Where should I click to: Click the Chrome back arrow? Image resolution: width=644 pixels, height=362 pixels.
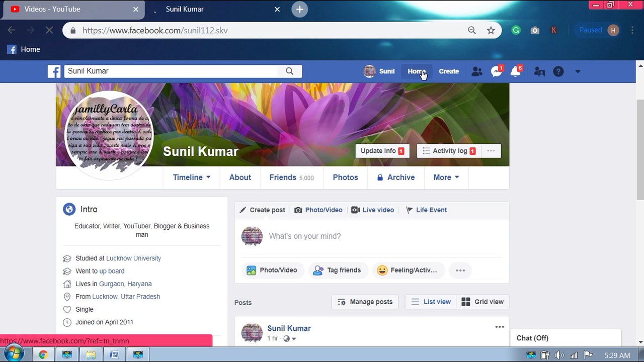pos(12,30)
